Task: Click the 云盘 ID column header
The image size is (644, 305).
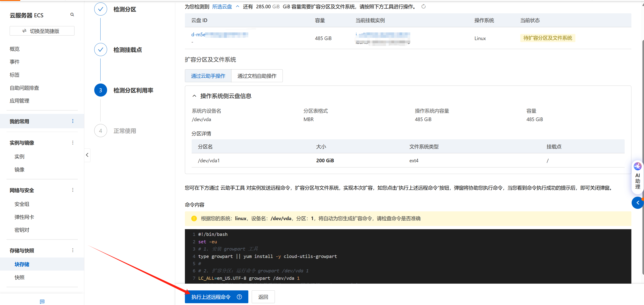Action: (x=199, y=20)
